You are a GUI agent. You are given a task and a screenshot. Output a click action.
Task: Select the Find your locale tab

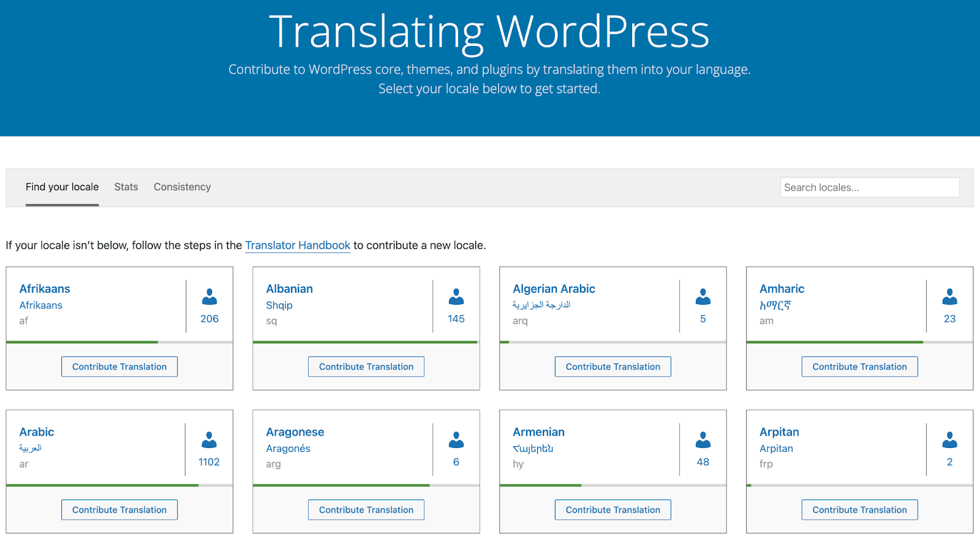pos(62,187)
